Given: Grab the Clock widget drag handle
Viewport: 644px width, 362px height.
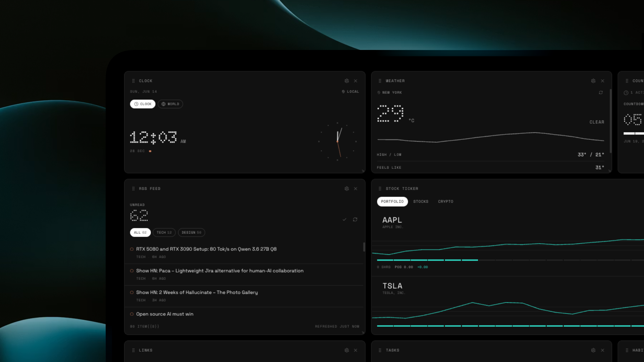Looking at the screenshot, I should point(133,81).
